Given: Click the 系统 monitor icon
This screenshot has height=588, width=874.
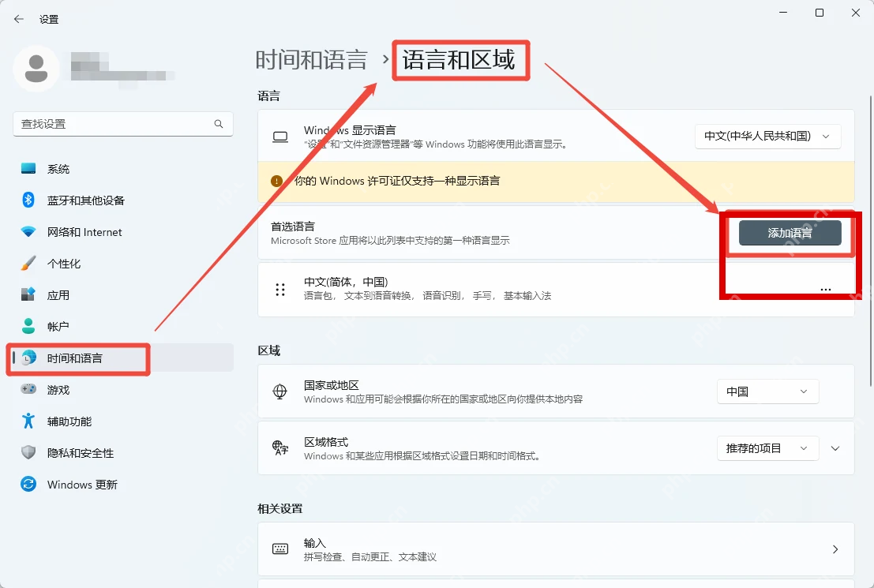Looking at the screenshot, I should click(x=28, y=168).
